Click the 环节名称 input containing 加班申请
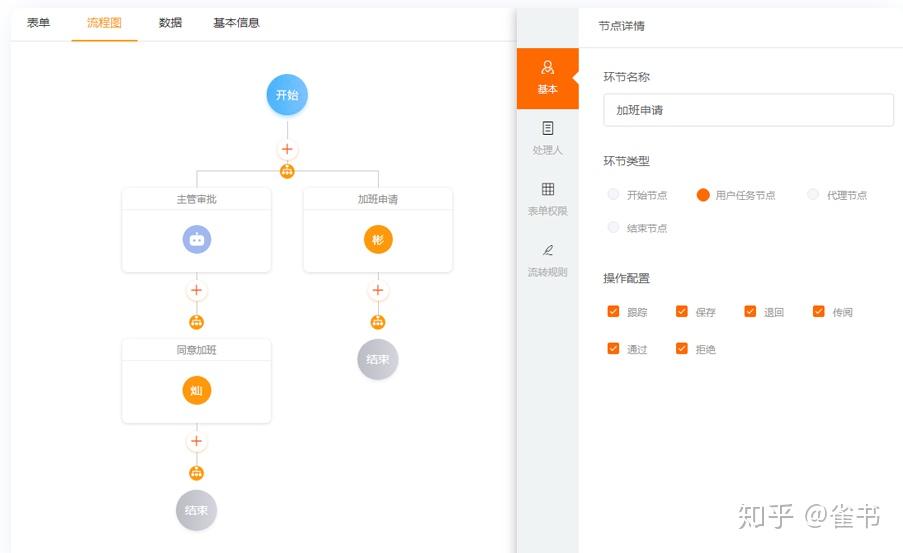 749,110
